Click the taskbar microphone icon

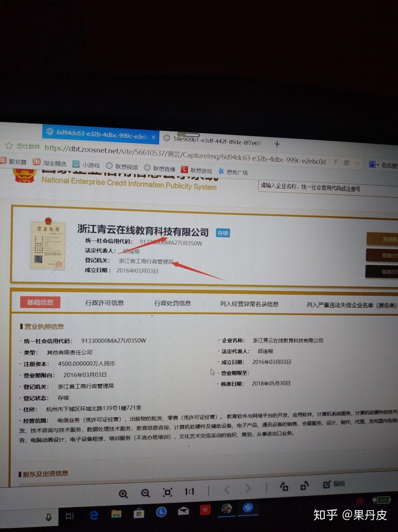(49, 517)
